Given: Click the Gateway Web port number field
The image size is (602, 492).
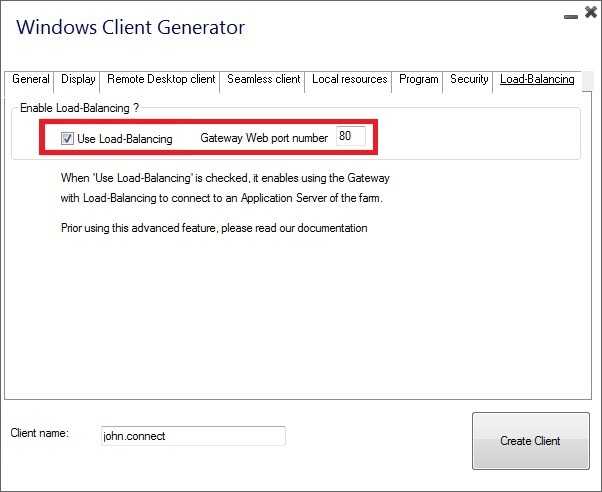Looking at the screenshot, I should (351, 137).
